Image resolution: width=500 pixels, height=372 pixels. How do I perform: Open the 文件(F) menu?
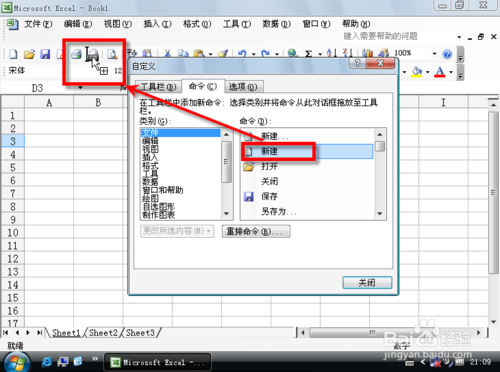pyautogui.click(x=38, y=24)
